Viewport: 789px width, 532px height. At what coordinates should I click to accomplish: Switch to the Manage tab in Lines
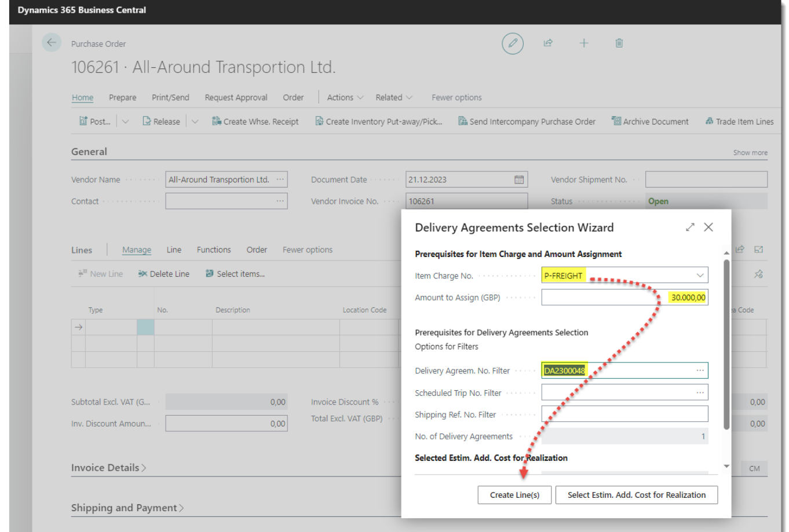pyautogui.click(x=137, y=250)
